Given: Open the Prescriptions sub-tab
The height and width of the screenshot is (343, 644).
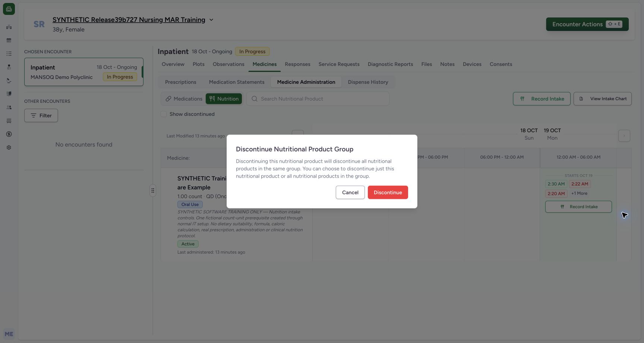Looking at the screenshot, I should coord(181,82).
